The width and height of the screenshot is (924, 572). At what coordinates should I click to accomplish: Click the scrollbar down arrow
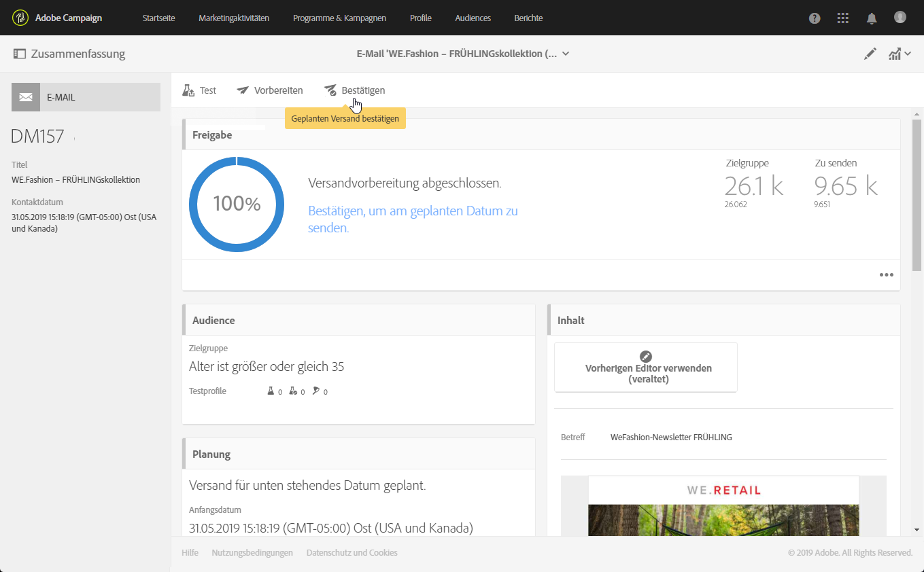click(917, 529)
